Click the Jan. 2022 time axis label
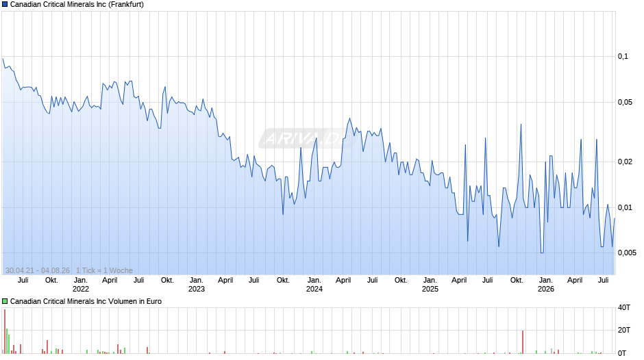 click(x=81, y=285)
